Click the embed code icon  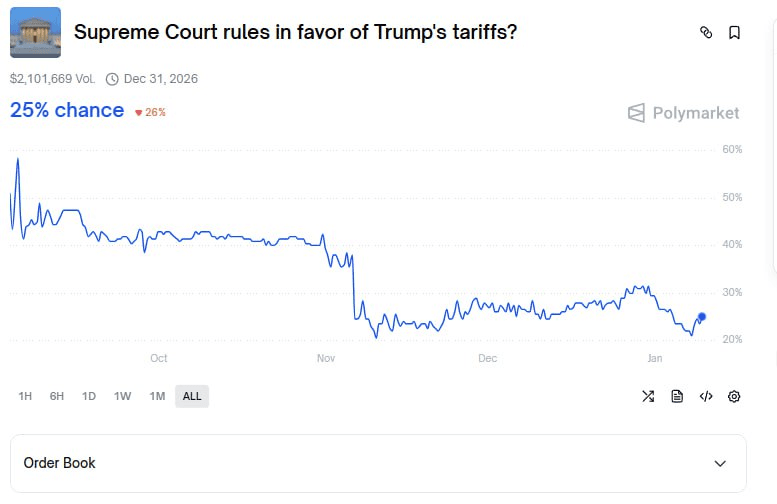(706, 396)
